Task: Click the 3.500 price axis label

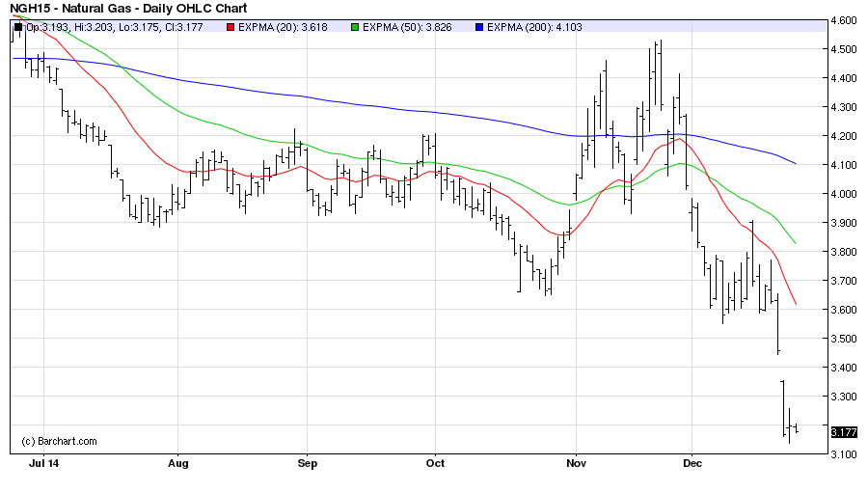Action: click(x=844, y=339)
